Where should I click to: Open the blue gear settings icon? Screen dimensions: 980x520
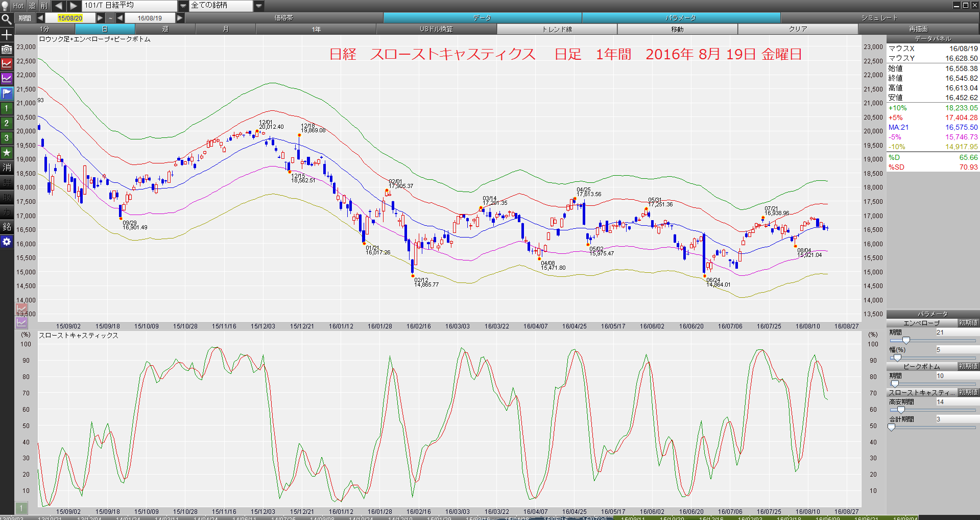(x=7, y=242)
